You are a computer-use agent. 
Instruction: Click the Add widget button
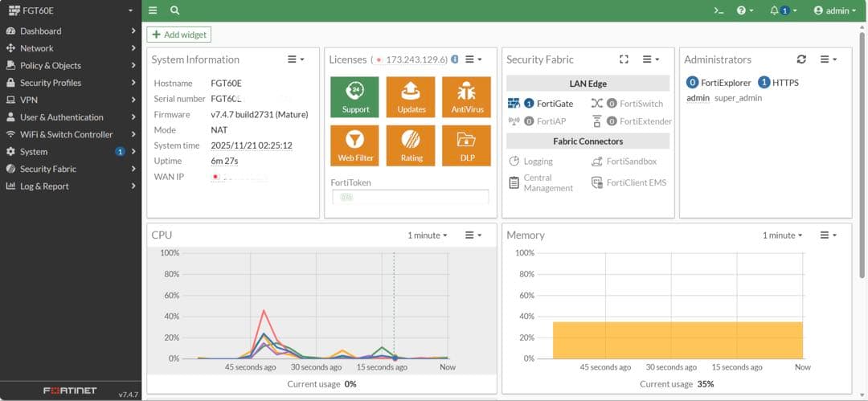click(178, 35)
